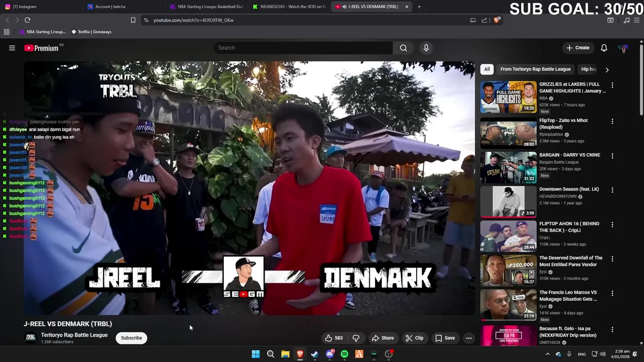Show next filter chips arrow

607,70
